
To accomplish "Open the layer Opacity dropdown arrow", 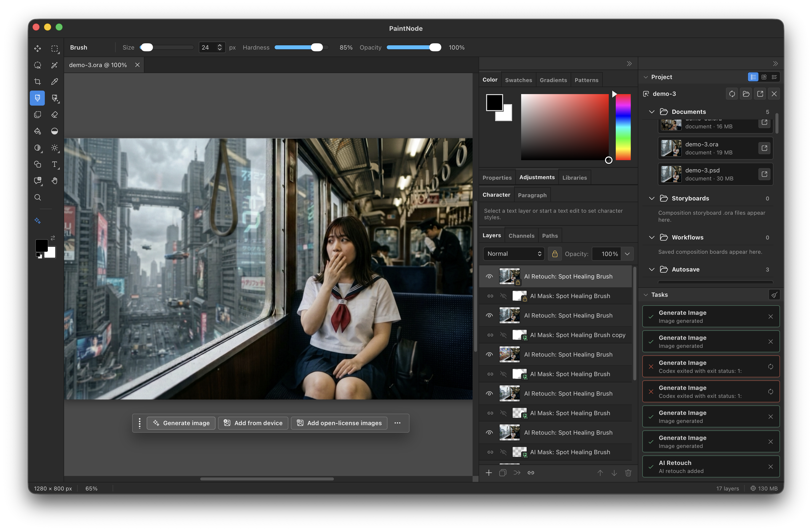I will tap(627, 254).
